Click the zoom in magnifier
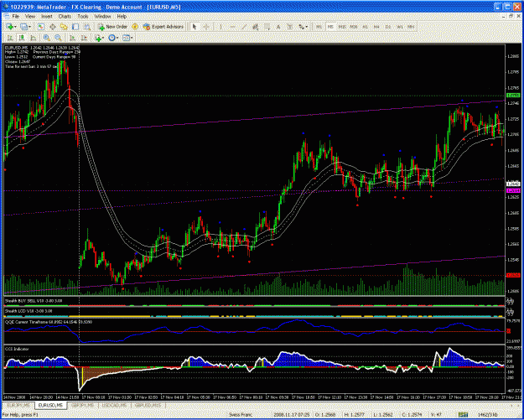The image size is (524, 420). click(x=46, y=38)
